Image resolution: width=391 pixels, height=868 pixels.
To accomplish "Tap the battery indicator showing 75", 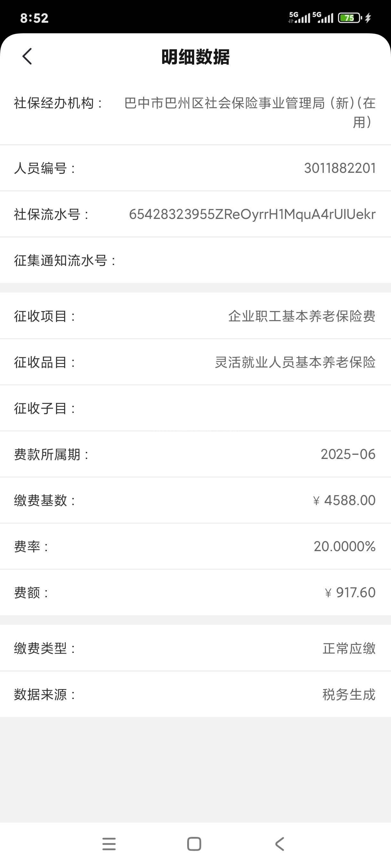I will pos(350,18).
